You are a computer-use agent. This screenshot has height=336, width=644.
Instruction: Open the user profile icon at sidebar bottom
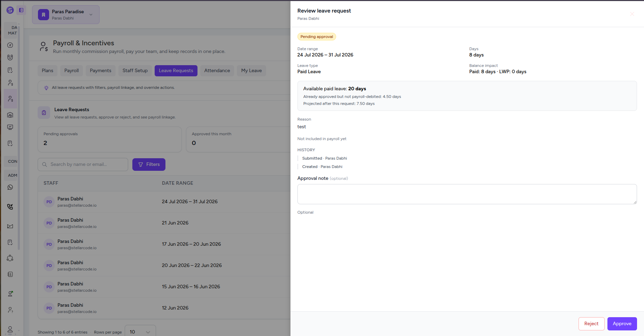[10, 329]
